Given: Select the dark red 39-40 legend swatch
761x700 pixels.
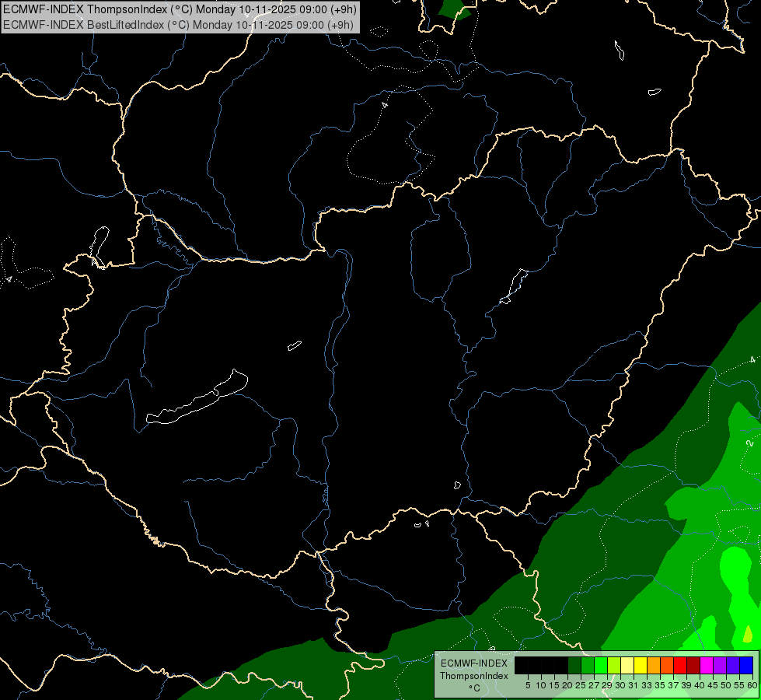Looking at the screenshot, I should (693, 665).
